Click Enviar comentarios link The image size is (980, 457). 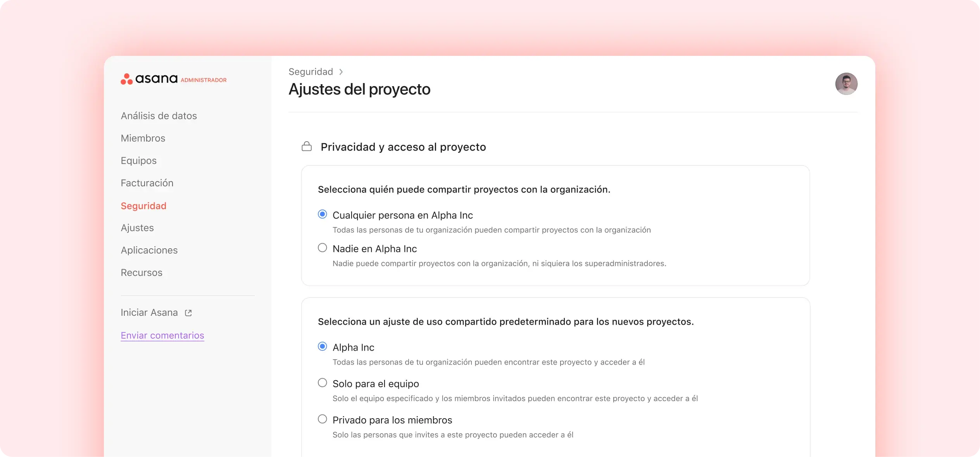[x=162, y=335]
